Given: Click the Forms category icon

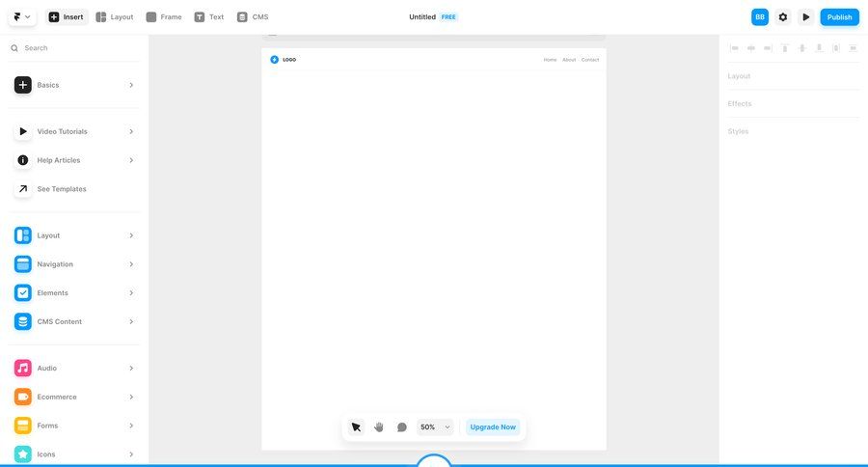Looking at the screenshot, I should click(x=23, y=426).
